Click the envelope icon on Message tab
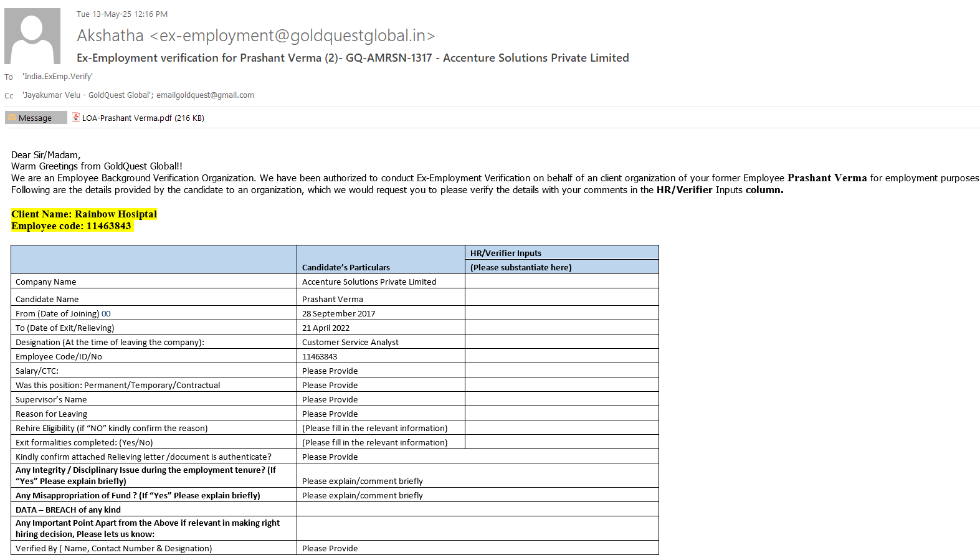The height and width of the screenshot is (555, 980). tap(12, 118)
